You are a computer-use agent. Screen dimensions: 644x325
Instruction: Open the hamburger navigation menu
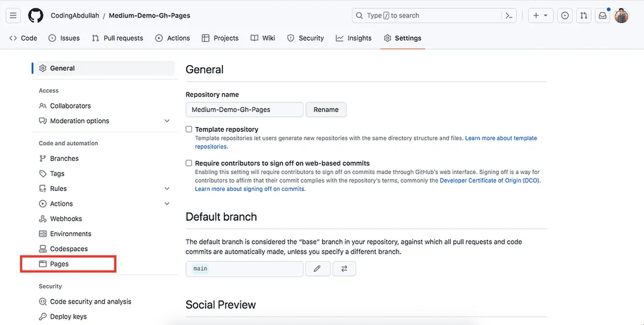[14, 16]
